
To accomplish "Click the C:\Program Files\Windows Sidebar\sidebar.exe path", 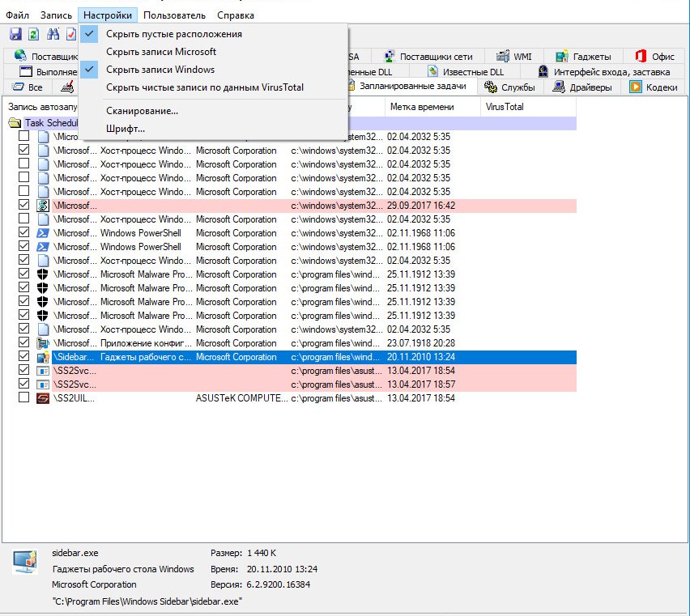I will point(147,601).
